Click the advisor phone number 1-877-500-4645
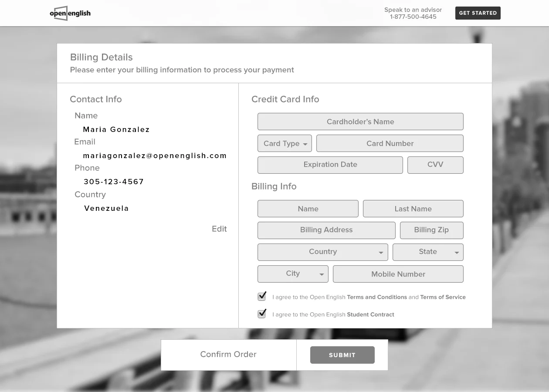 coord(413,17)
